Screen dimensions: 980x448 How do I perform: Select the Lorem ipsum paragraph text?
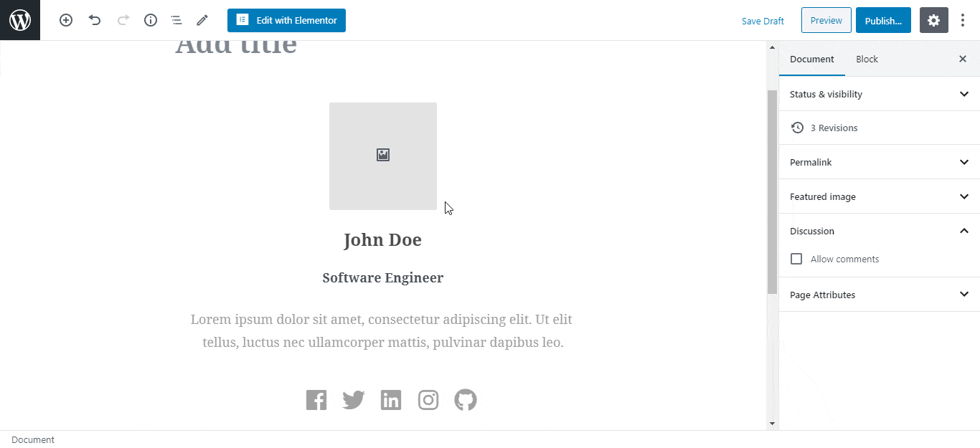[383, 330]
